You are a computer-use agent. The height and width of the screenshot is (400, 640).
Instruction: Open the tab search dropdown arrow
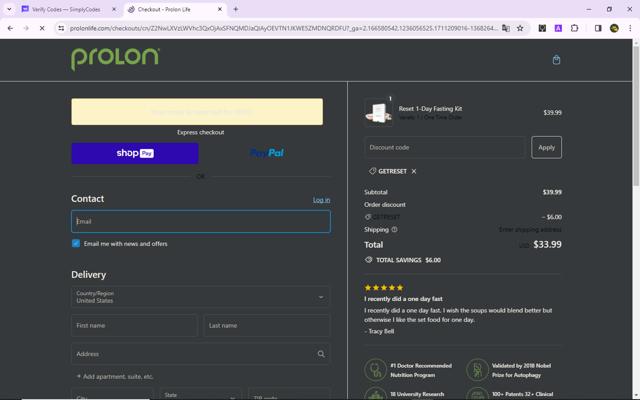coord(9,9)
